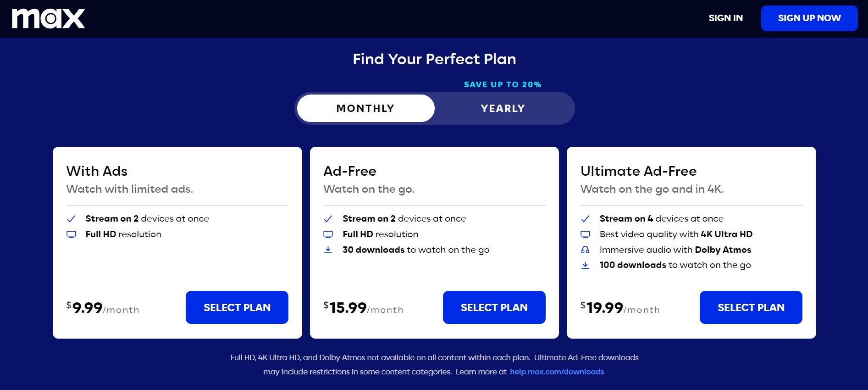The height and width of the screenshot is (390, 868).
Task: Click the Ultimate Ad-Free plan title
Action: (x=638, y=171)
